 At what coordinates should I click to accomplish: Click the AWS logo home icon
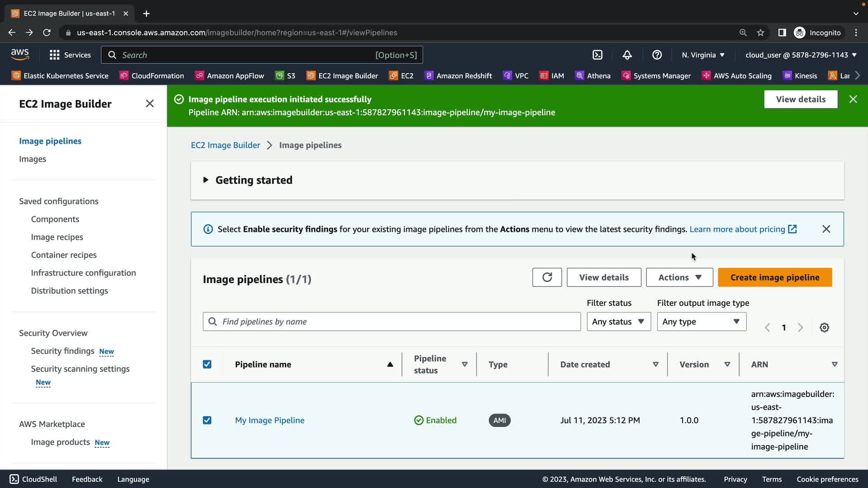point(20,55)
